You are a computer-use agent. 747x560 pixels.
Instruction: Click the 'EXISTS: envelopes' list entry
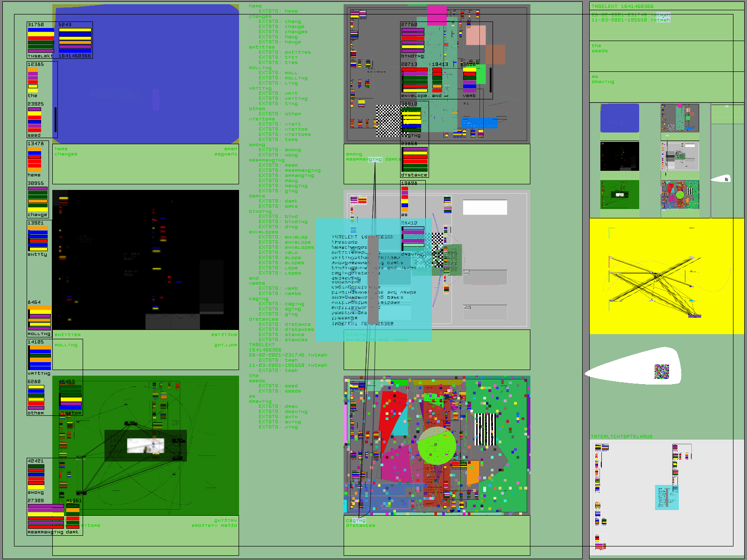coord(287,247)
